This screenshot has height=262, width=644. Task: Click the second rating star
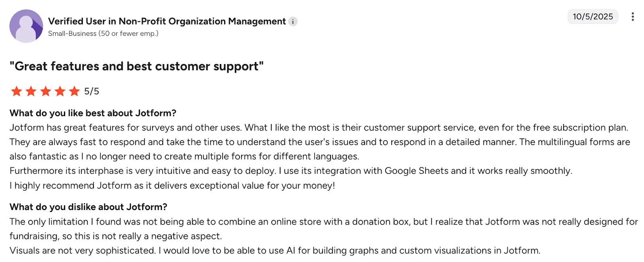[x=31, y=91]
